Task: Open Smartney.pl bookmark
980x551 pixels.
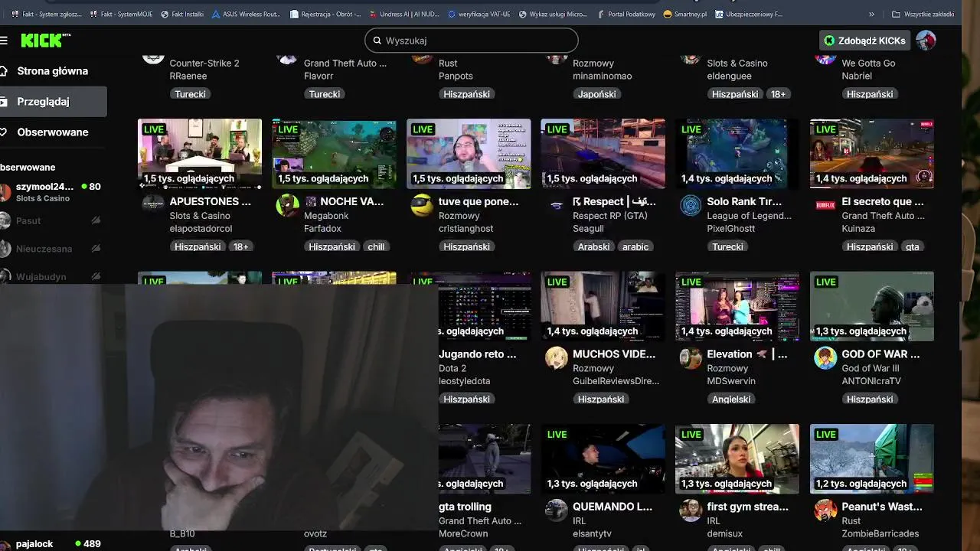Action: (685, 14)
